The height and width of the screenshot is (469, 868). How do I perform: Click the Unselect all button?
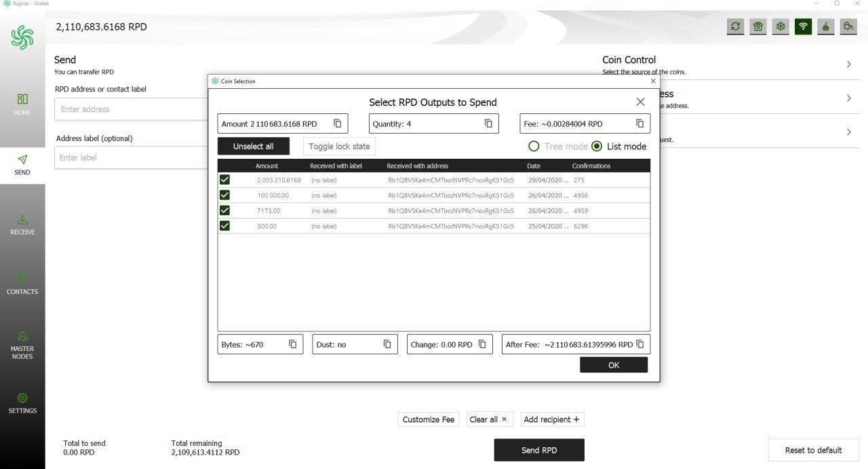[x=254, y=146]
